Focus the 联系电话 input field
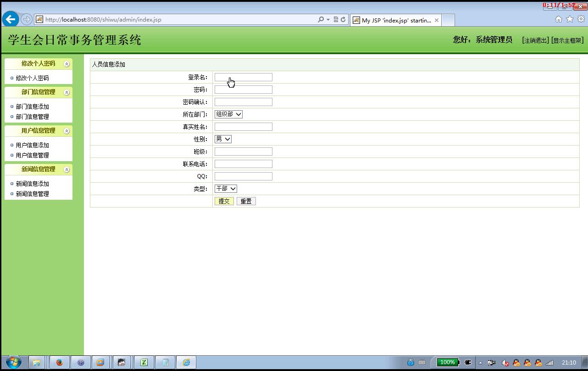This screenshot has height=371, width=588. click(243, 164)
